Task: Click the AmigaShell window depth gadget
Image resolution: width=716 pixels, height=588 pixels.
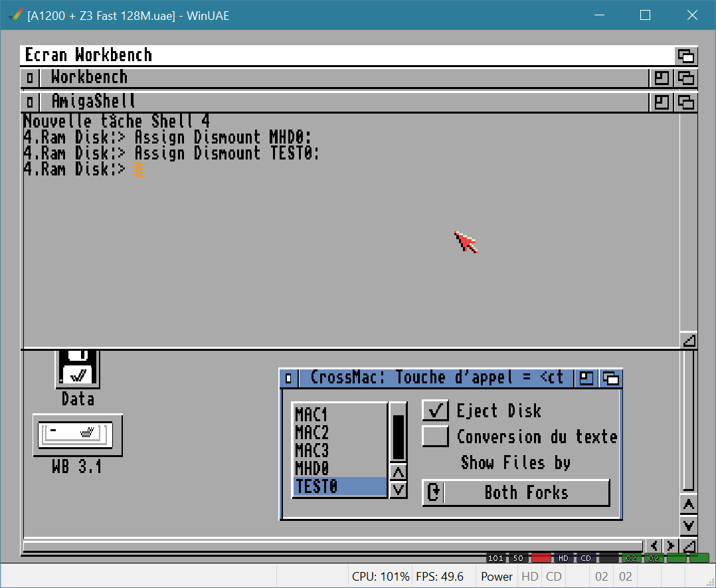Action: click(686, 102)
